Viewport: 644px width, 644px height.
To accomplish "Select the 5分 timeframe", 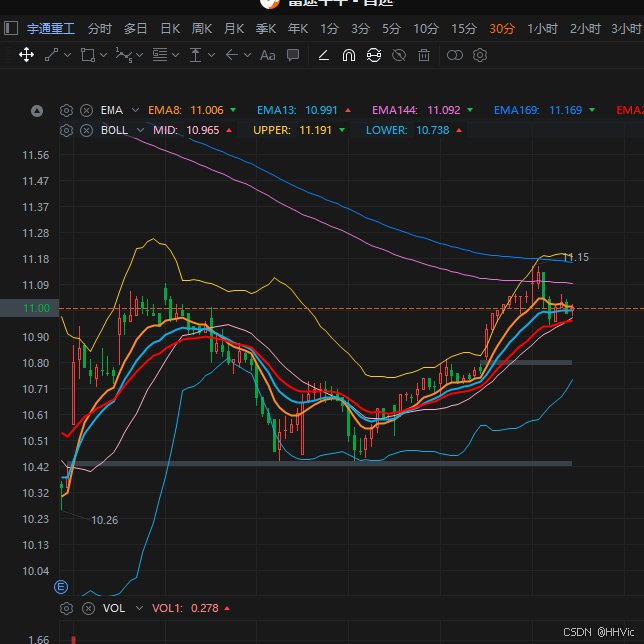I will [x=391, y=29].
